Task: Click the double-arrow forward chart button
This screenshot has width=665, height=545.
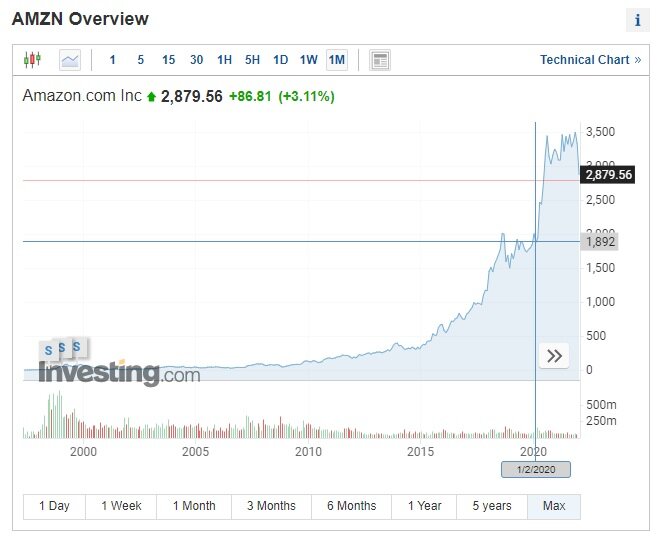Action: click(554, 355)
